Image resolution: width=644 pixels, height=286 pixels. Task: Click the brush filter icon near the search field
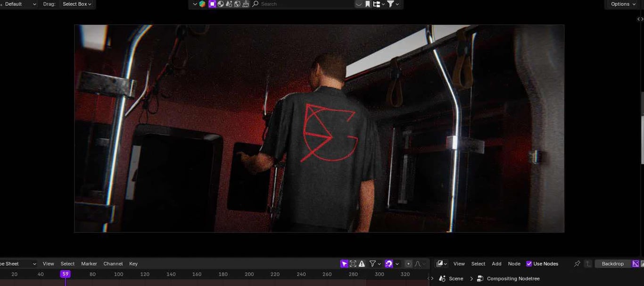click(246, 4)
